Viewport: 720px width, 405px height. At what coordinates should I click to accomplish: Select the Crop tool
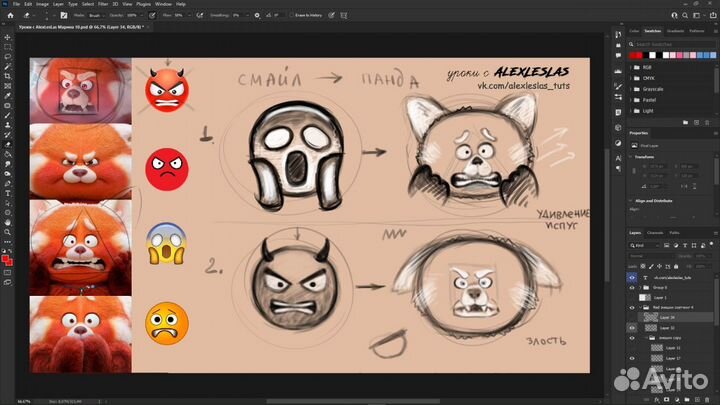7,76
